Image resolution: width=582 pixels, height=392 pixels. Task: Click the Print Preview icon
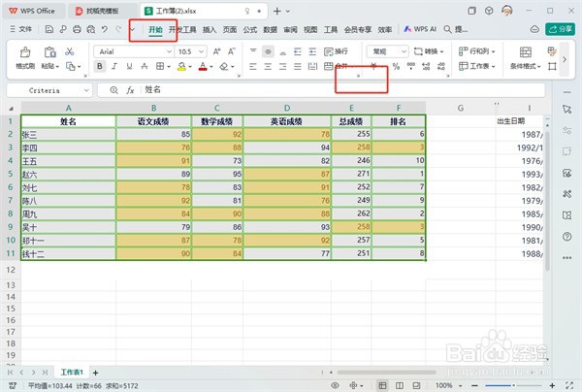[91, 29]
